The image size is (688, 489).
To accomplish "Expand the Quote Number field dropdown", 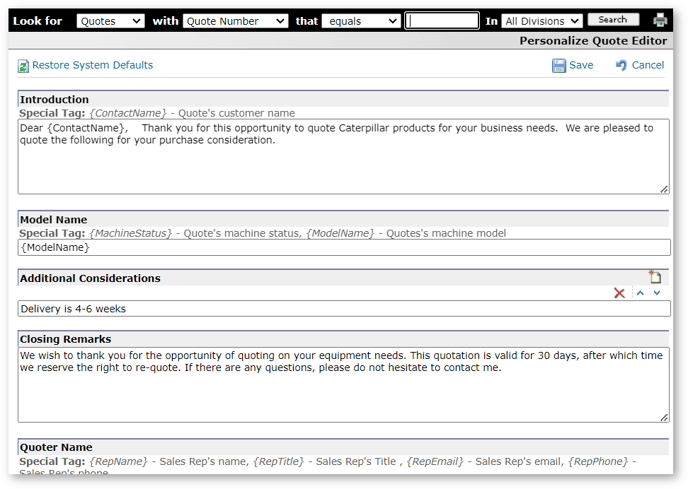I will point(235,21).
